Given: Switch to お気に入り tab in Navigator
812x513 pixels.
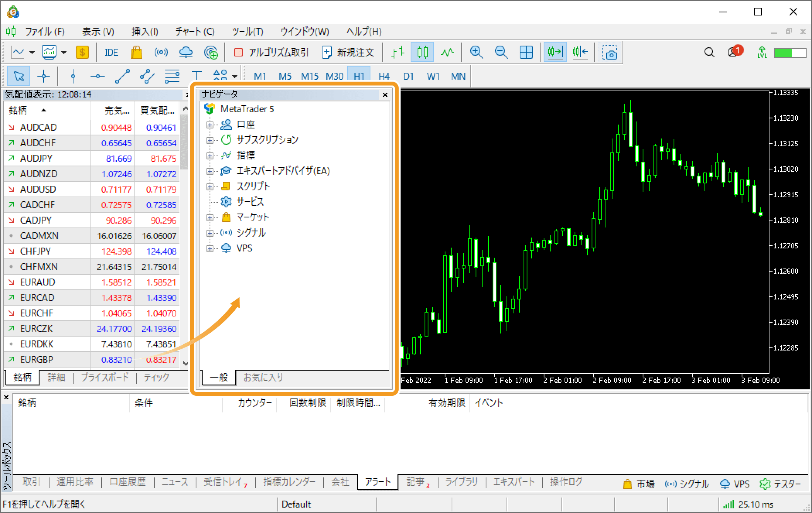Looking at the screenshot, I should pos(263,377).
